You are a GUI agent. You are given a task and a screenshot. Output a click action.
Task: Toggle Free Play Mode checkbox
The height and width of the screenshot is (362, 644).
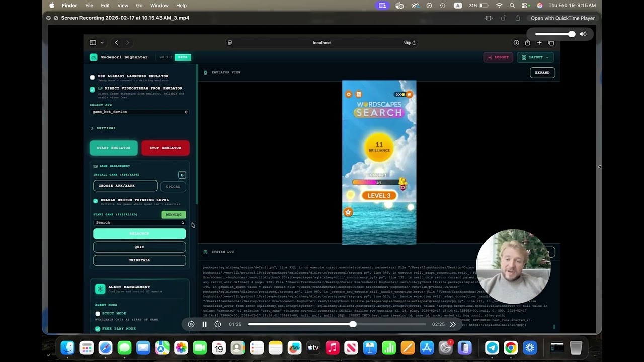pos(98,329)
